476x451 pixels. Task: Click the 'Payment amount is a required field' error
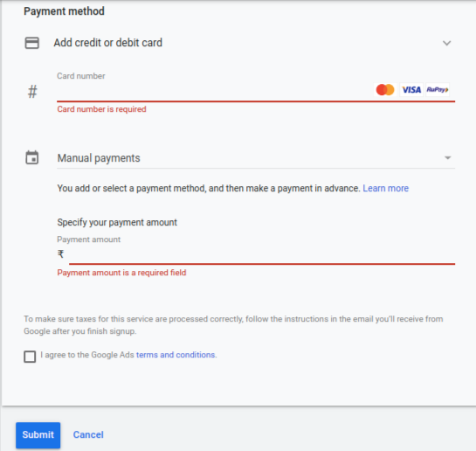click(x=121, y=273)
